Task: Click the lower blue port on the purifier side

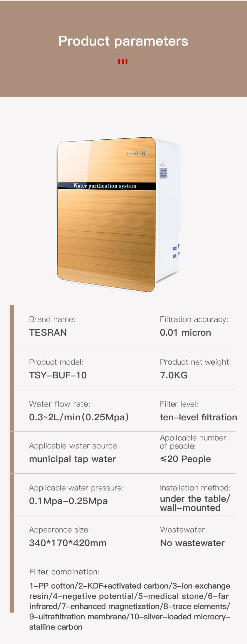Action: 175,256
